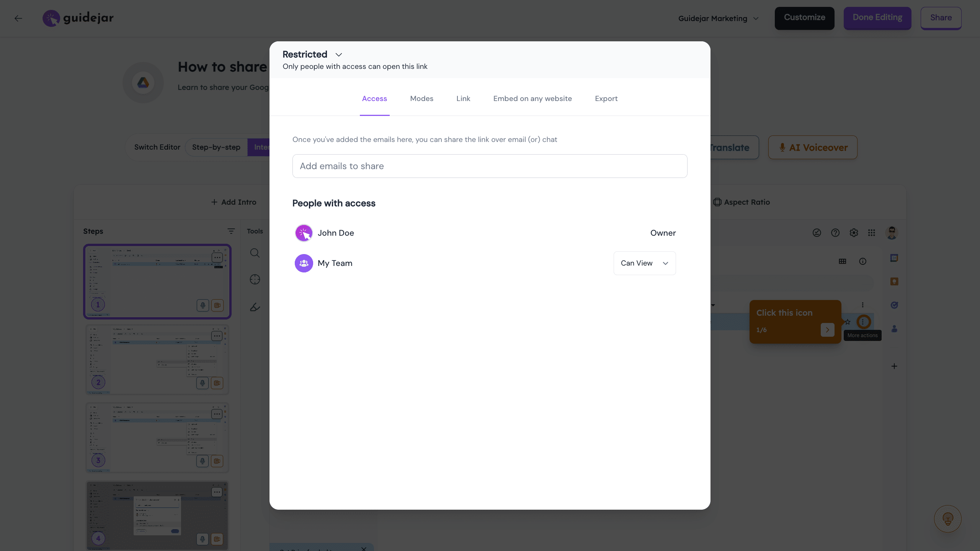The height and width of the screenshot is (551, 980).
Task: Click the Aspect Ratio icon
Action: pyautogui.click(x=717, y=202)
